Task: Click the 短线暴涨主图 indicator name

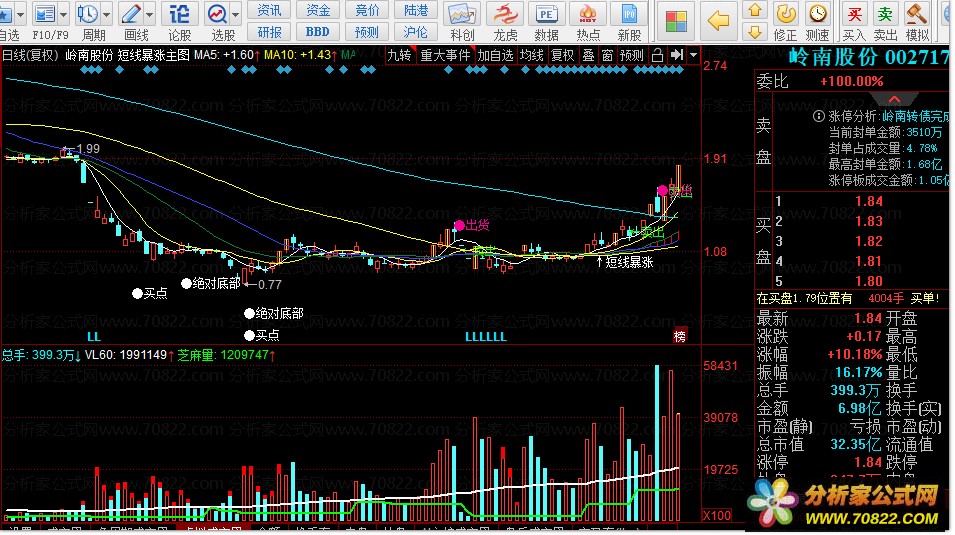Action: click(x=153, y=55)
